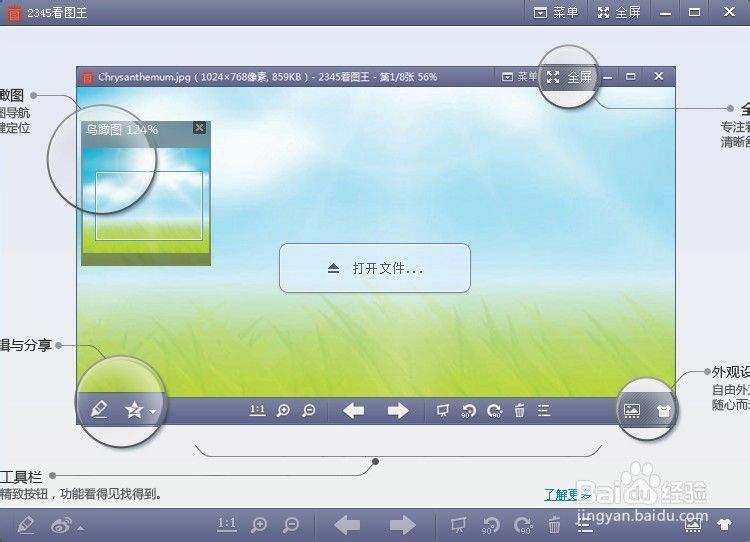Click the 1:1 icon in the preview window toolbar
This screenshot has width=750, height=542.
coord(257,410)
